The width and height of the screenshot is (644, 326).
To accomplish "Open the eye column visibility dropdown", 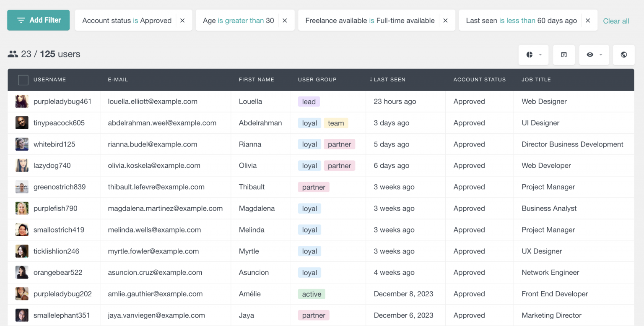I will pos(594,55).
